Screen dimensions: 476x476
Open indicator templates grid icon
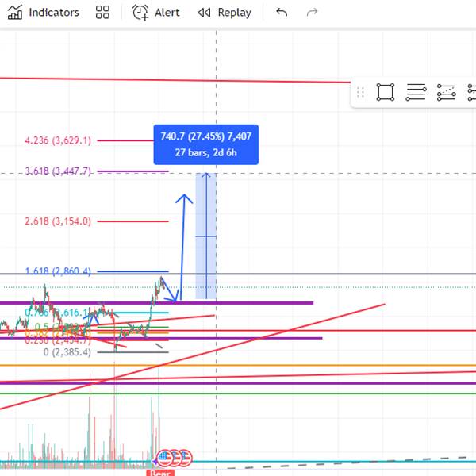pyautogui.click(x=102, y=13)
